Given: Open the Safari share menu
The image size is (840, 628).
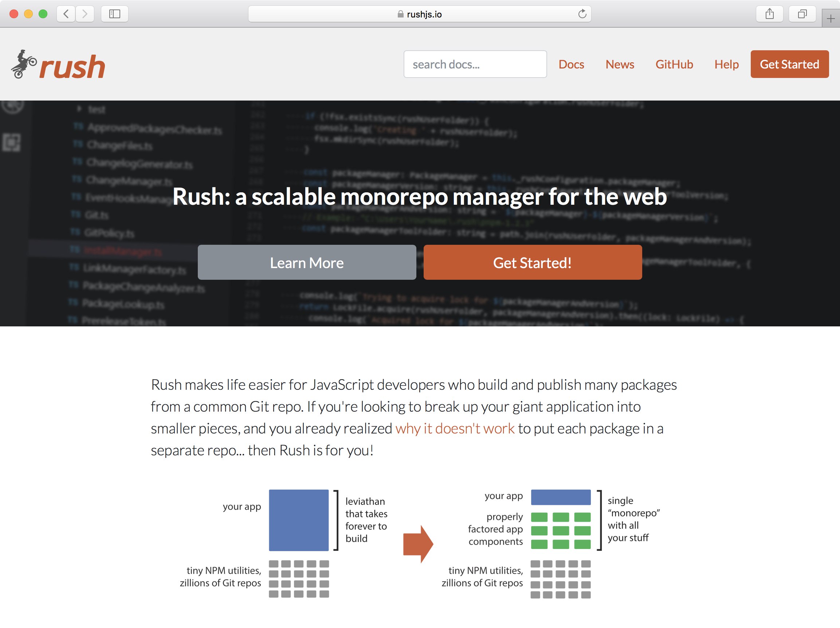Looking at the screenshot, I should [x=769, y=14].
